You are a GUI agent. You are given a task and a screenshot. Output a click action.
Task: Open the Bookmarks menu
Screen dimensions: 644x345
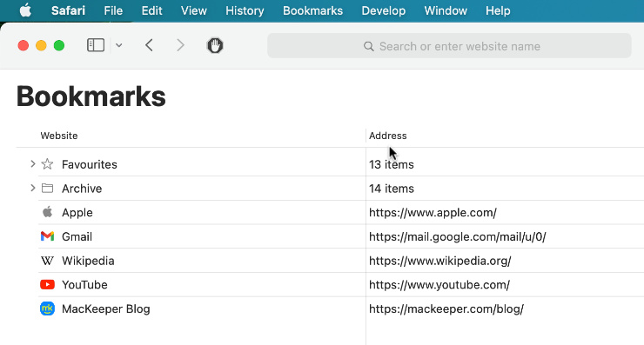(313, 10)
